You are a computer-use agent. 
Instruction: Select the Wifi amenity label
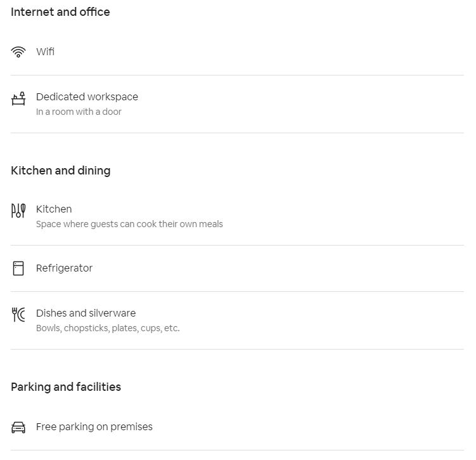pos(45,52)
